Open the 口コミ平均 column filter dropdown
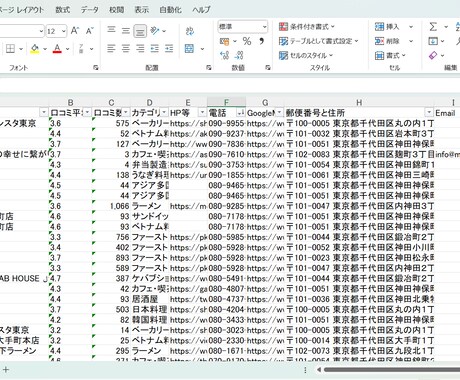 pyautogui.click(x=87, y=112)
